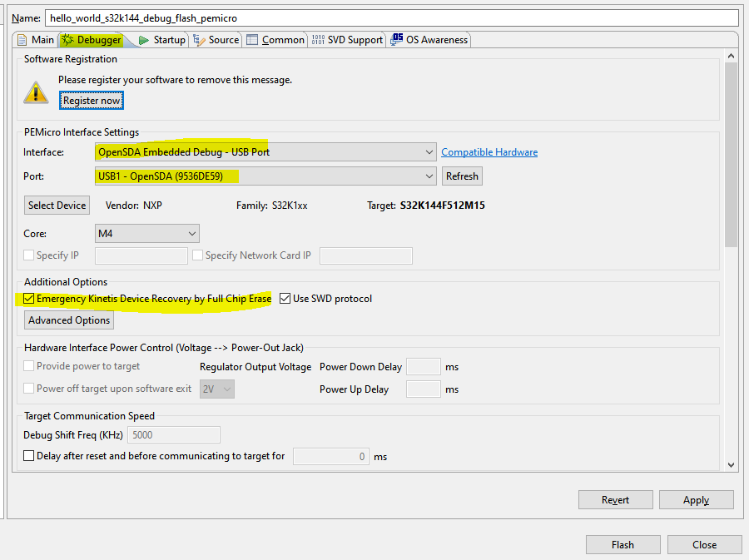Enable Provide power to target
The image size is (749, 560).
tap(28, 366)
